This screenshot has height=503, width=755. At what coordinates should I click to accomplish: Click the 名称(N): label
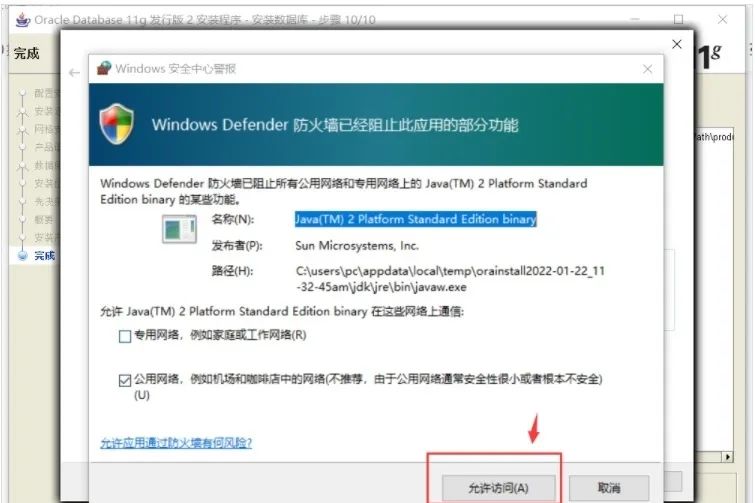[x=233, y=219]
